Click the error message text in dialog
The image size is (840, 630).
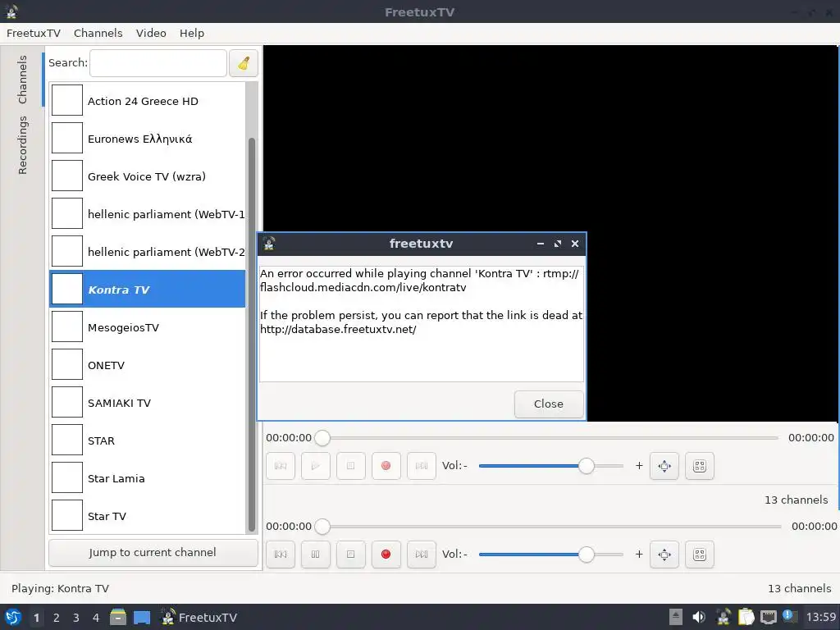point(421,301)
